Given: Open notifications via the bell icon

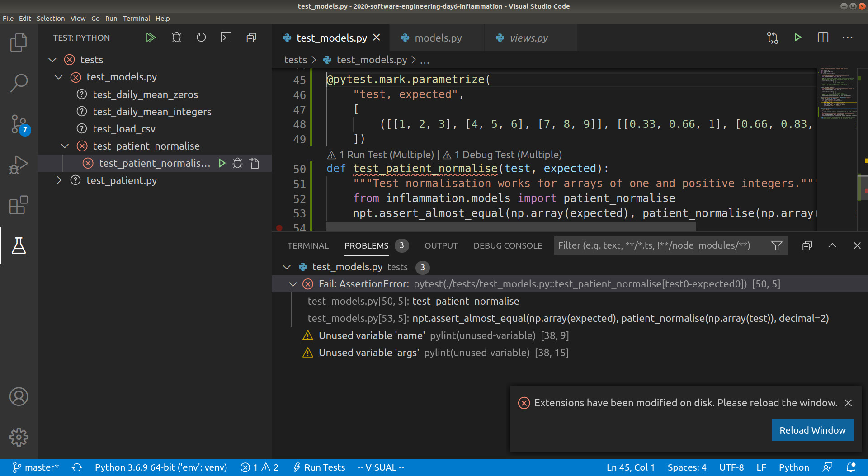Looking at the screenshot, I should pyautogui.click(x=852, y=467).
